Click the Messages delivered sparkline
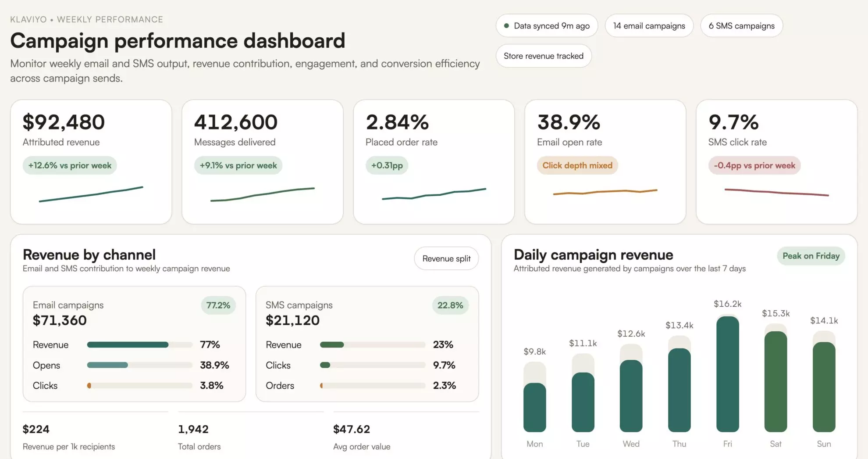 [x=263, y=194]
